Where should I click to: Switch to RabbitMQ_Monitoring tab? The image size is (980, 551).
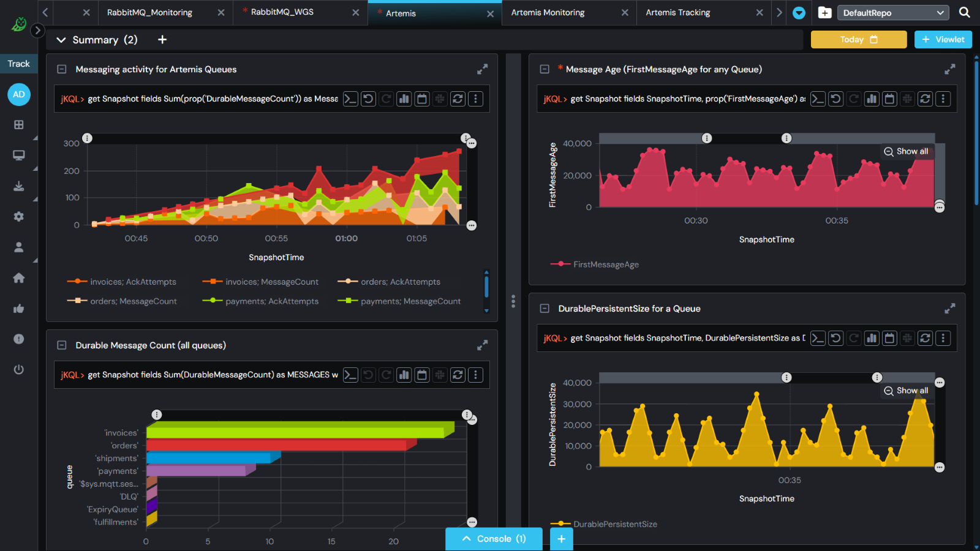point(149,12)
